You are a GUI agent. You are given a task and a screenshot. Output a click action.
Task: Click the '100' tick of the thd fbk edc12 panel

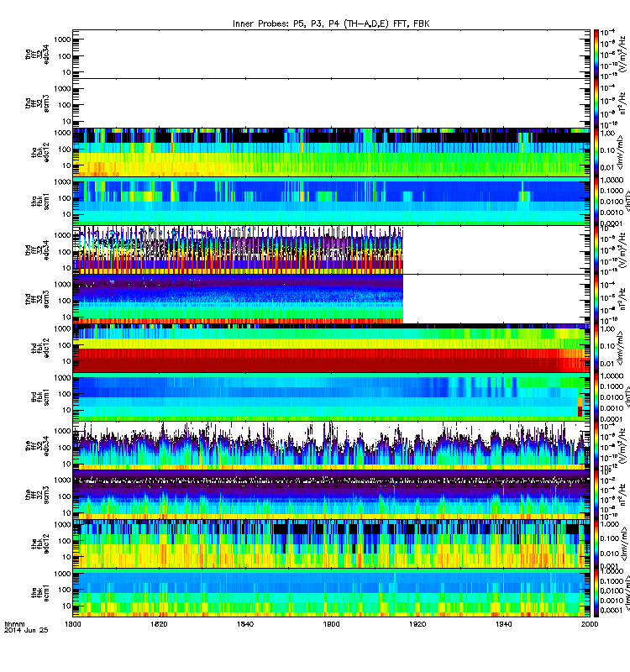point(65,345)
